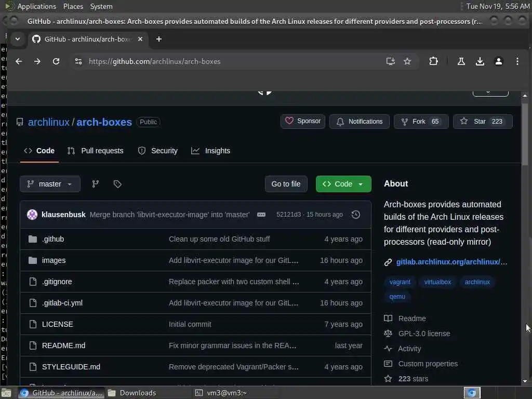Click the Notifications button
This screenshot has width=532, height=399.
tap(360, 122)
